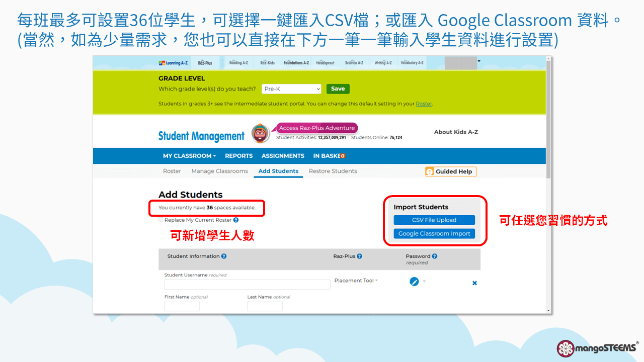Open the Raz-Kids product tab
The width and height of the screenshot is (644, 362).
click(x=267, y=63)
